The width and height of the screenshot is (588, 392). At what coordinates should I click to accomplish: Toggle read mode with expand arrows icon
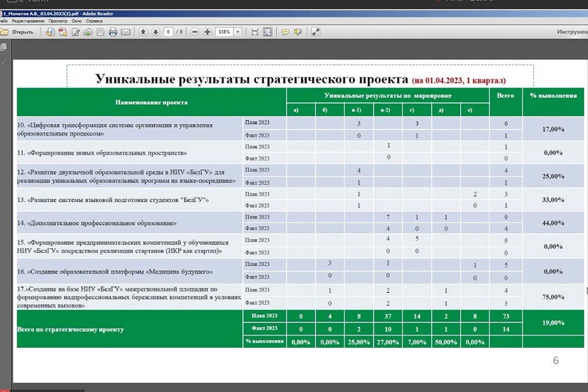click(316, 32)
